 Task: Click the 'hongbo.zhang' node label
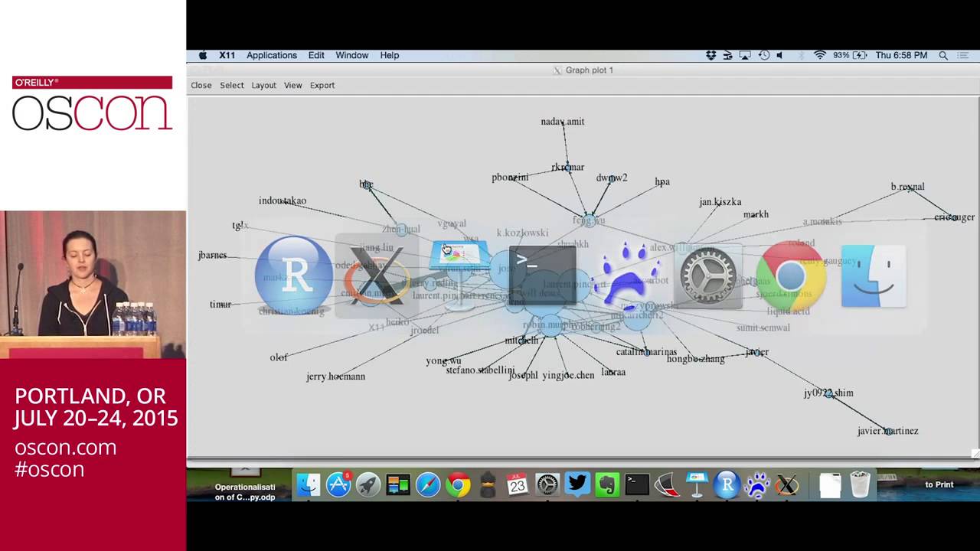[x=696, y=359]
